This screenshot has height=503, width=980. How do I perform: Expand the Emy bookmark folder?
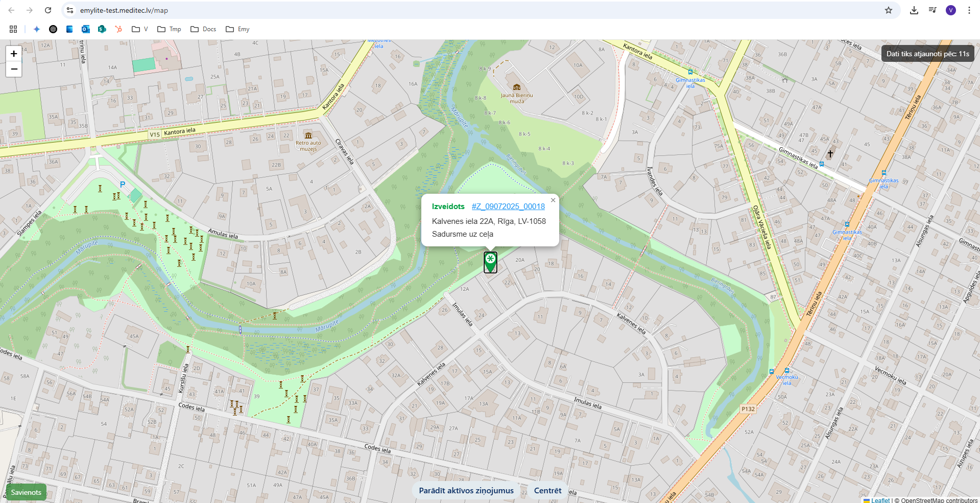tap(237, 29)
